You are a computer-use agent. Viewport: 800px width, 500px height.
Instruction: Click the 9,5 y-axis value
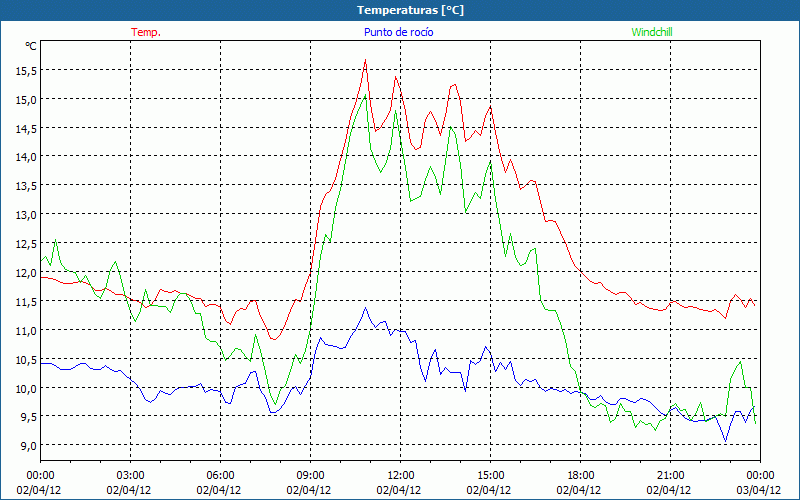28,417
